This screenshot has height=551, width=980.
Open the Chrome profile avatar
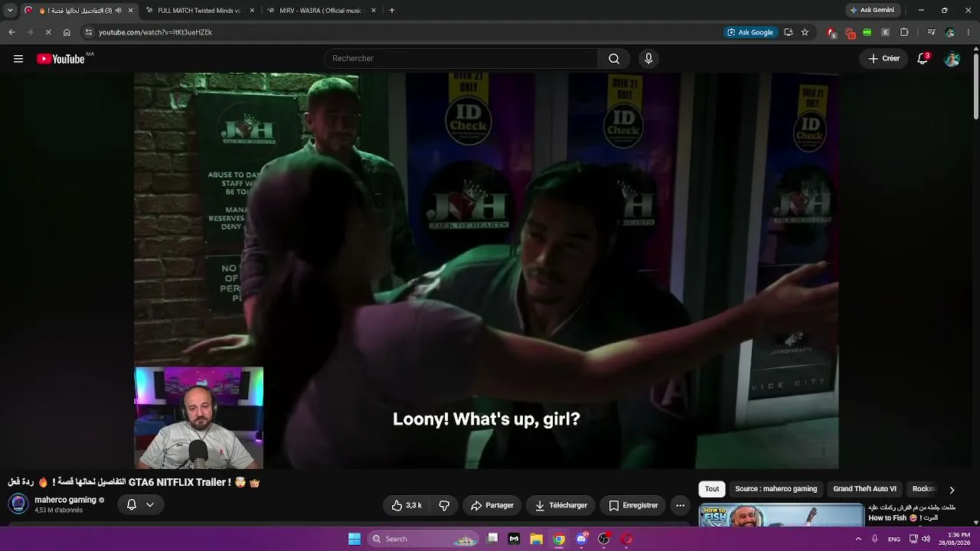(950, 32)
